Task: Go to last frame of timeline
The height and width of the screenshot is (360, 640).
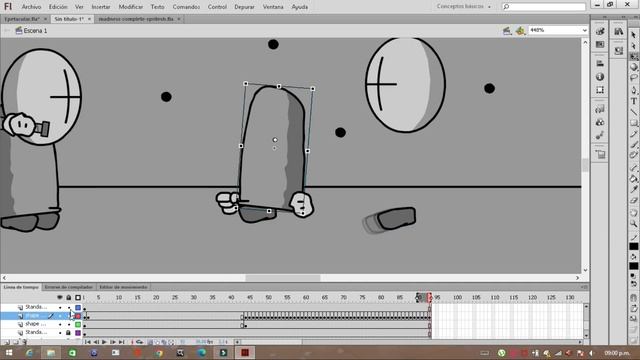Action: point(121,342)
